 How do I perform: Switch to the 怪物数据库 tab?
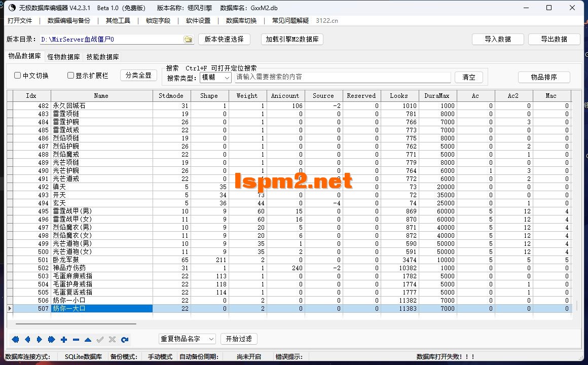coord(63,57)
